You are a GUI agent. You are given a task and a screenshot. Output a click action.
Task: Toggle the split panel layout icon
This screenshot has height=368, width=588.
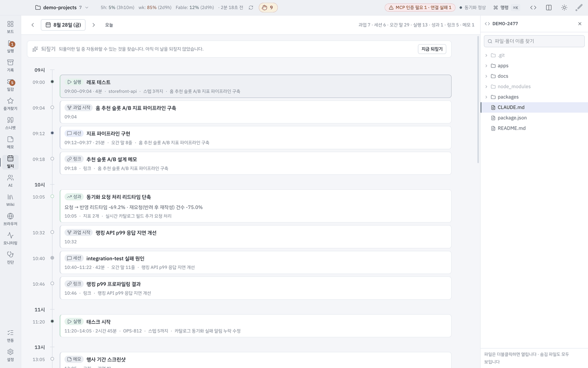pos(549,7)
